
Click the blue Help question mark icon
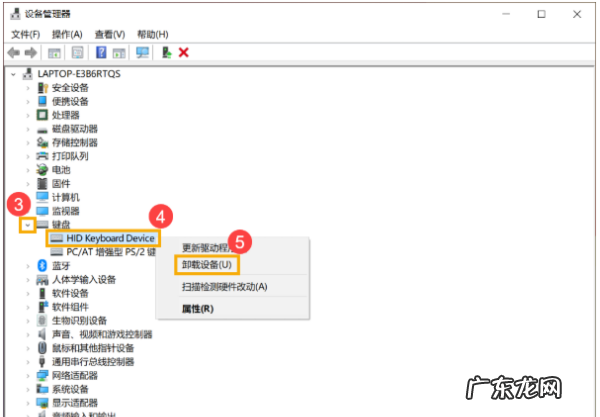pyautogui.click(x=99, y=52)
